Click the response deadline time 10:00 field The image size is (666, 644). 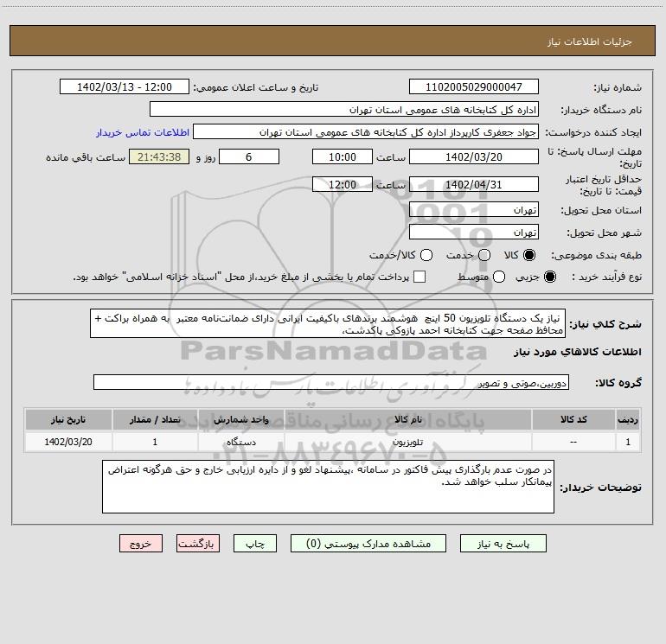[343, 156]
